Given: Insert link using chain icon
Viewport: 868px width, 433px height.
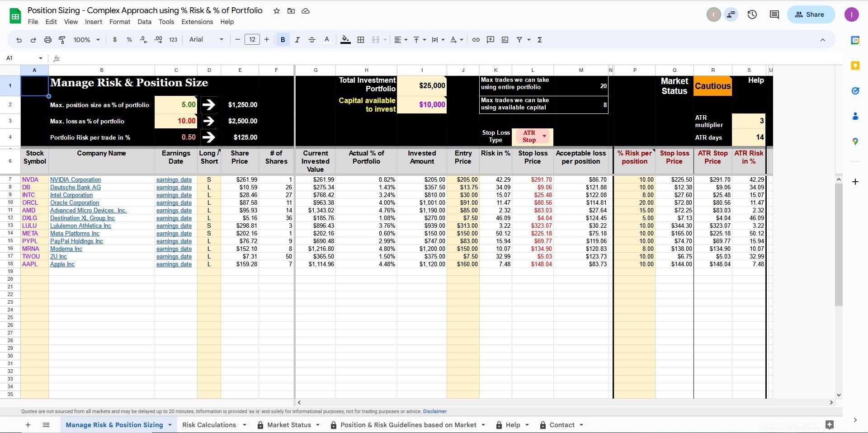Looking at the screenshot, I should click(x=476, y=40).
